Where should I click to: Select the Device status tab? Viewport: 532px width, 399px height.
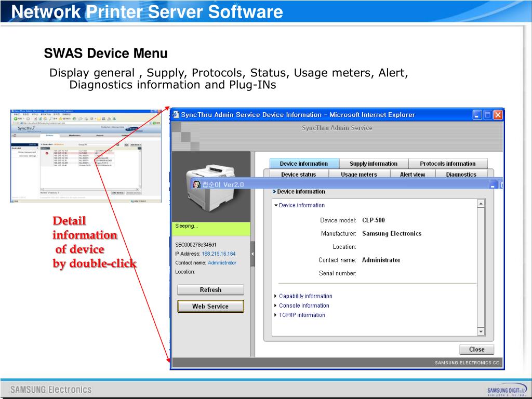299,175
